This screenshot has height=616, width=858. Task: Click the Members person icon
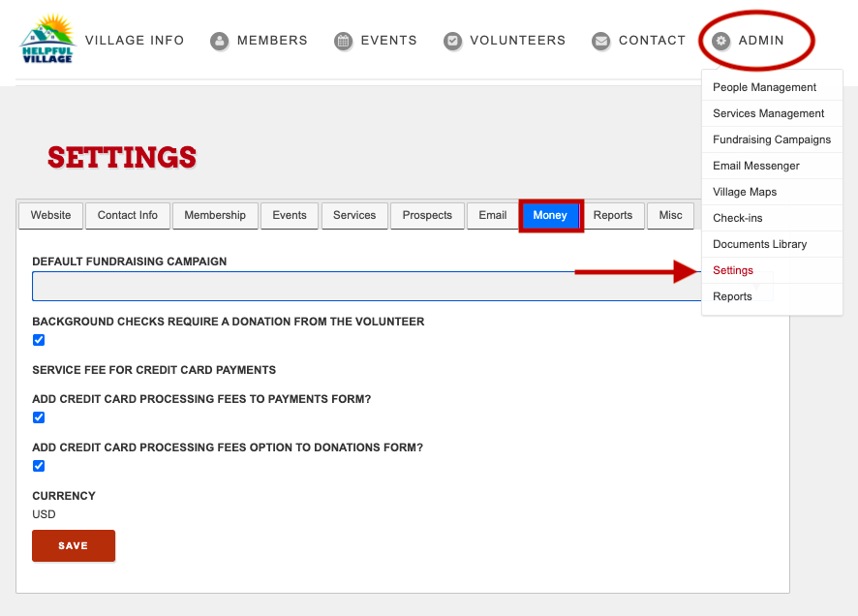coord(220,41)
